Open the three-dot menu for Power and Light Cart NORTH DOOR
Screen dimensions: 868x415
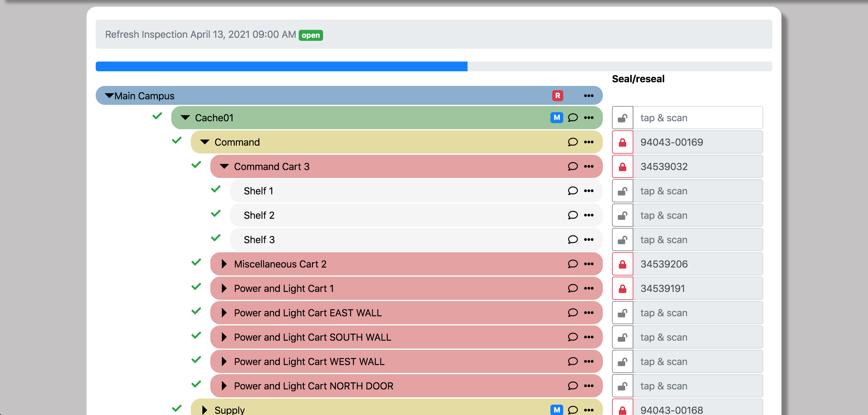[x=588, y=386]
